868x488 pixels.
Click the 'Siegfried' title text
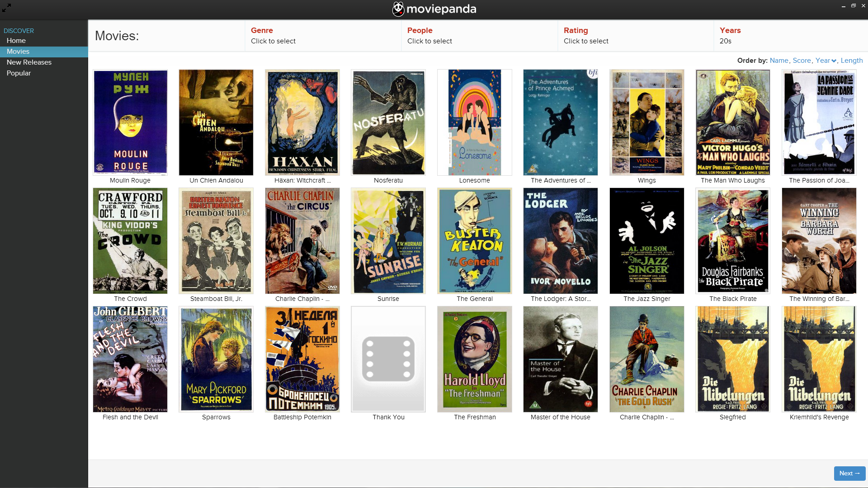[733, 417]
